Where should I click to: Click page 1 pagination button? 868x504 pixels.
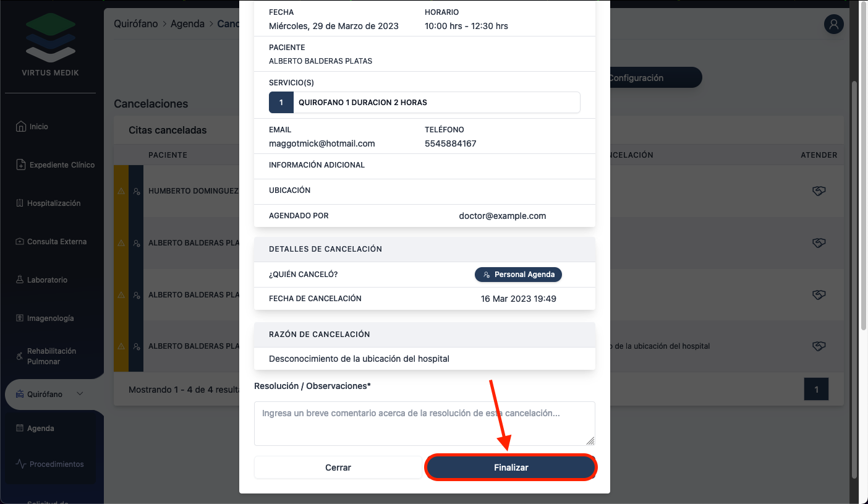pyautogui.click(x=816, y=390)
